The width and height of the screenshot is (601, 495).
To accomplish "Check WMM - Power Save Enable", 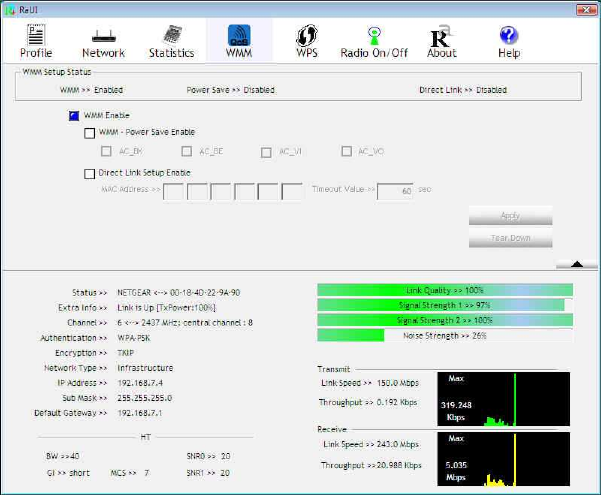I will [89, 133].
